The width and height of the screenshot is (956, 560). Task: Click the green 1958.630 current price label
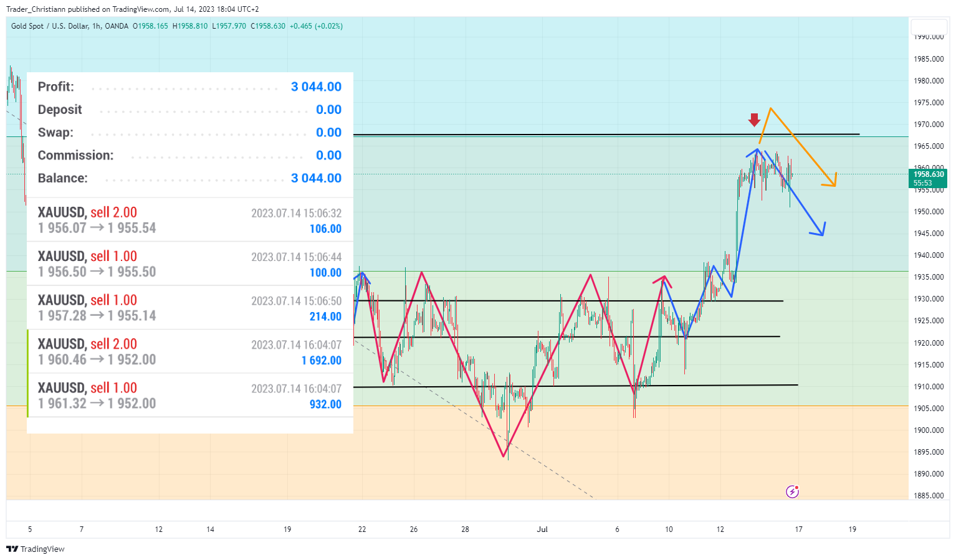[x=928, y=179]
